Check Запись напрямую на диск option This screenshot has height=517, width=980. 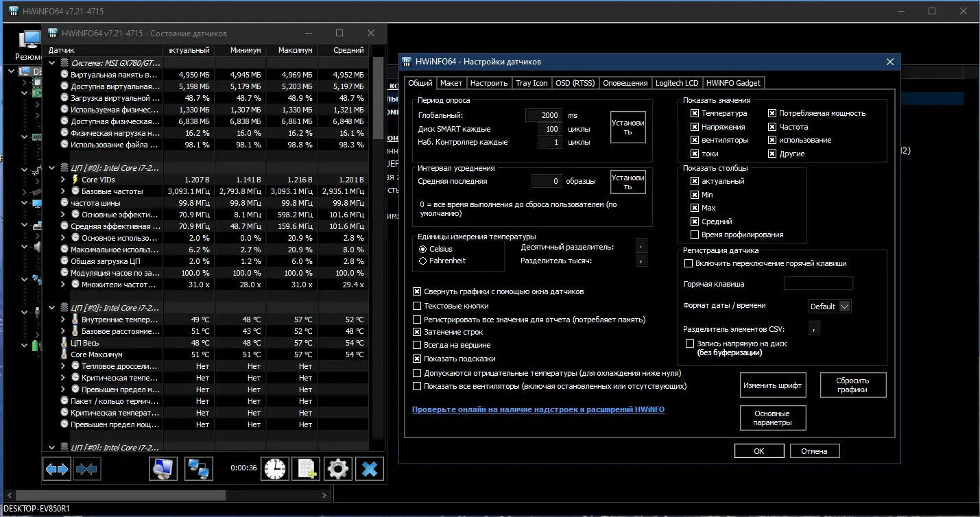click(690, 344)
